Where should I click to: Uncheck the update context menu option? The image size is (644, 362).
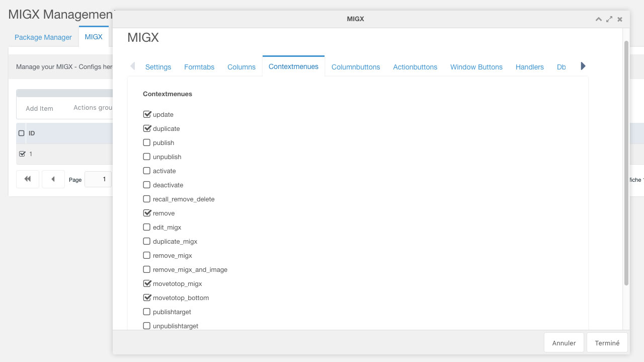[x=147, y=114]
